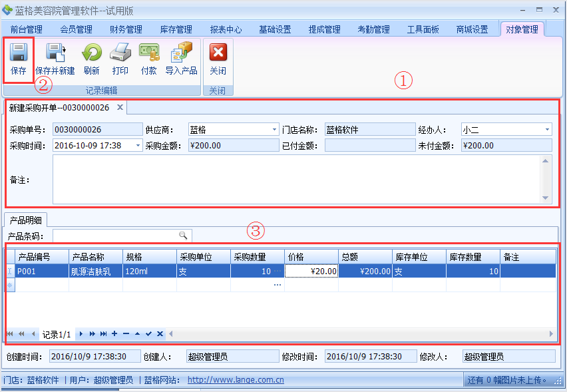Open the 商城设置 menu tab

[472, 29]
